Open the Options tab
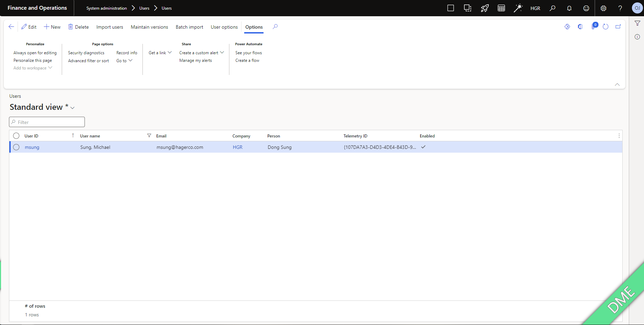Screen dimensions: 644x325 click(x=254, y=27)
